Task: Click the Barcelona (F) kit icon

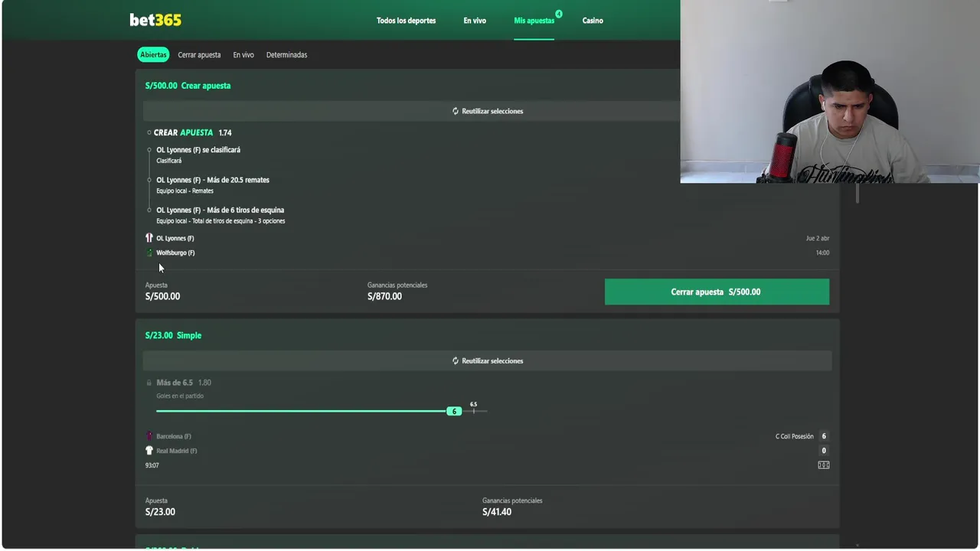Action: click(x=149, y=436)
